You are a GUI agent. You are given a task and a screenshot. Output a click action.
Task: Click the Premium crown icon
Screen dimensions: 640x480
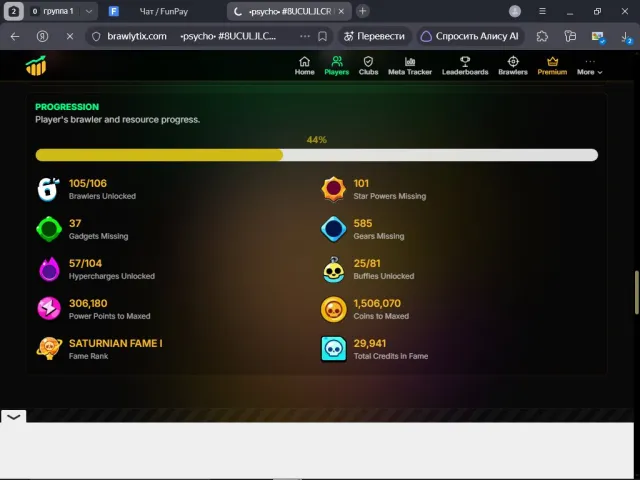[x=552, y=62]
